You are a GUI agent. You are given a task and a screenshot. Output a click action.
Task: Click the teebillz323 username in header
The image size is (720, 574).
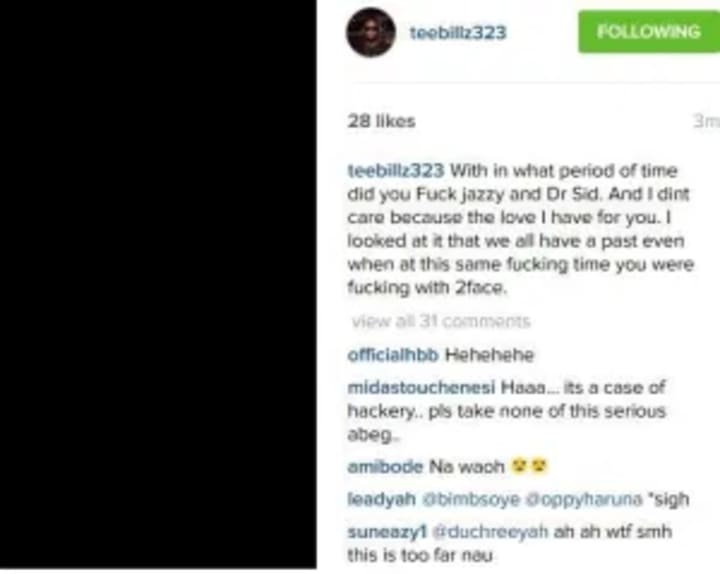click(458, 33)
